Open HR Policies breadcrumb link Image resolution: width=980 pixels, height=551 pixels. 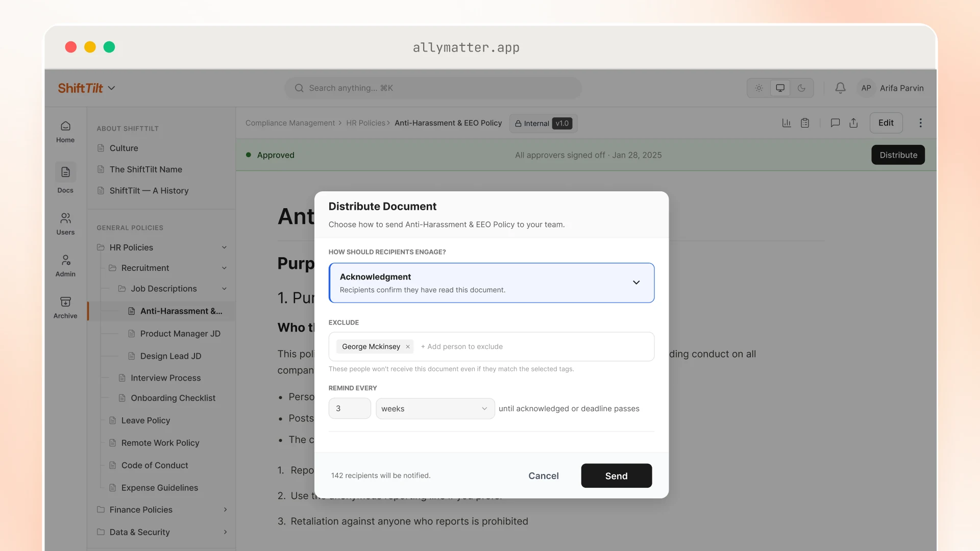(365, 123)
